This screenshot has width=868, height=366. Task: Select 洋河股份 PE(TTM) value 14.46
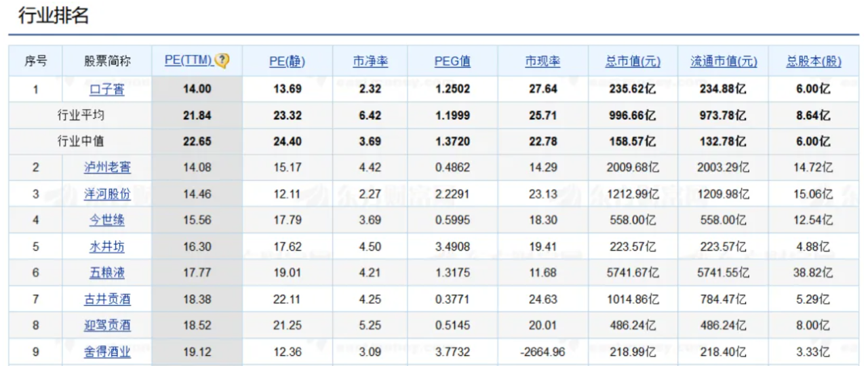(x=197, y=194)
